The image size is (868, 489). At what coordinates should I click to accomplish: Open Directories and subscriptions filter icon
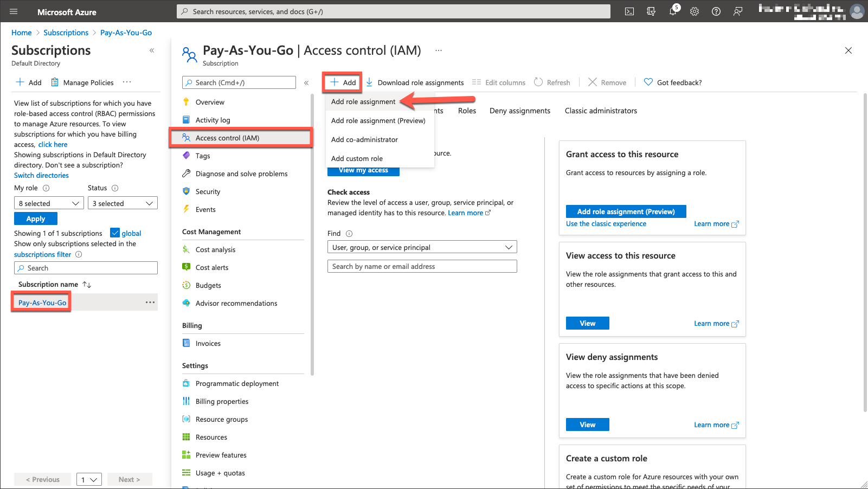coord(651,11)
